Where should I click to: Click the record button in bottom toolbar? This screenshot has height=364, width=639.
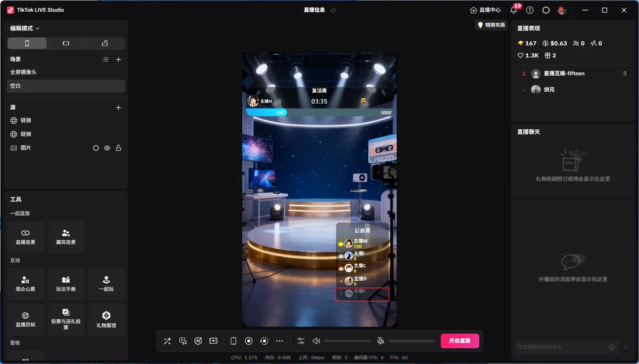[249, 341]
